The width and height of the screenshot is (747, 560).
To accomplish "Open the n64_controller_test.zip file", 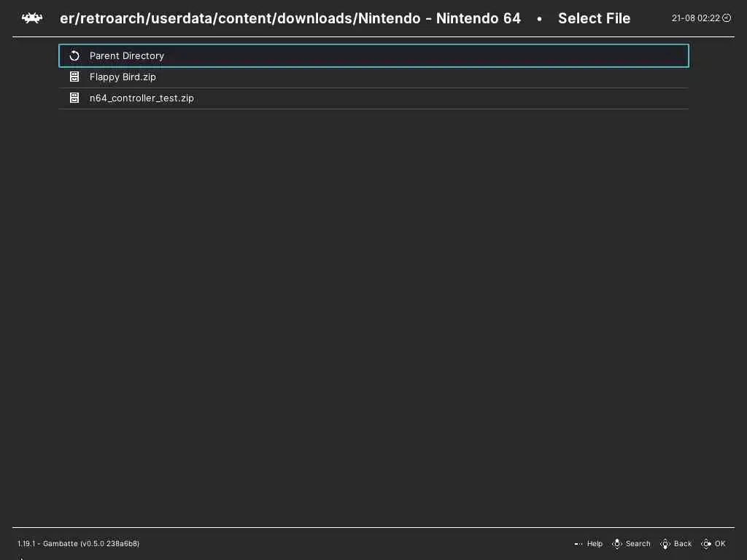I will [374, 98].
